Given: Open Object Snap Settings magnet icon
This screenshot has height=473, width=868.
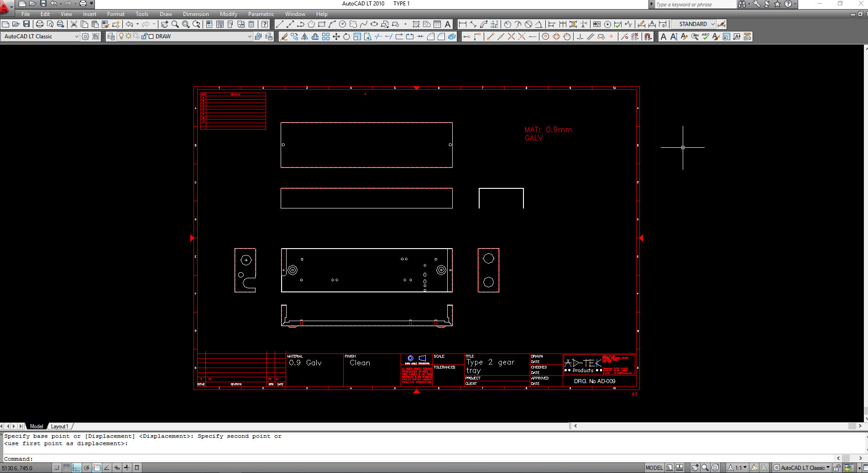Looking at the screenshot, I should (x=648, y=36).
